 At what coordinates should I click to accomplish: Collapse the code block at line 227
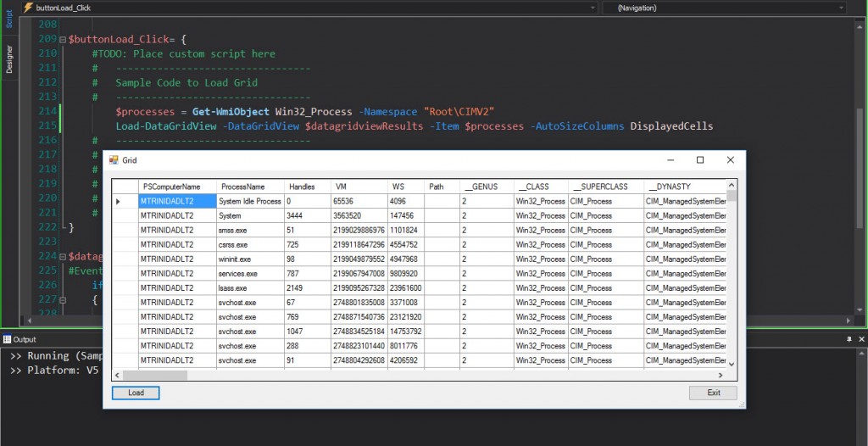63,299
